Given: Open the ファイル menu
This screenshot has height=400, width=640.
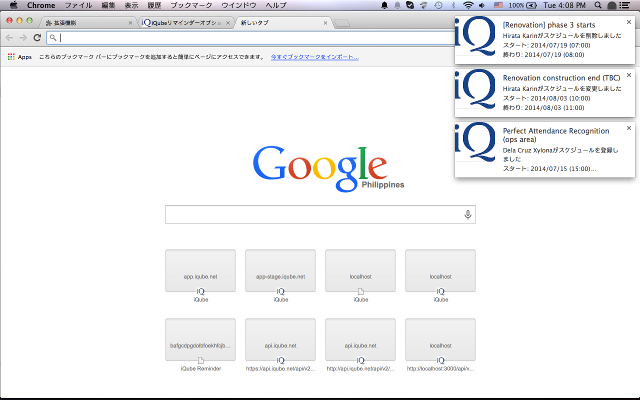Looking at the screenshot, I should (x=78, y=5).
